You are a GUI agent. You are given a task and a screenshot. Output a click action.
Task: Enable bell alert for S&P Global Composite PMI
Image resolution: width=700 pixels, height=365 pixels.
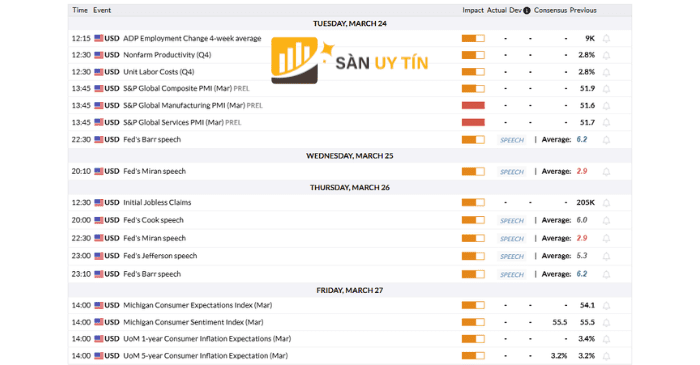pos(606,89)
